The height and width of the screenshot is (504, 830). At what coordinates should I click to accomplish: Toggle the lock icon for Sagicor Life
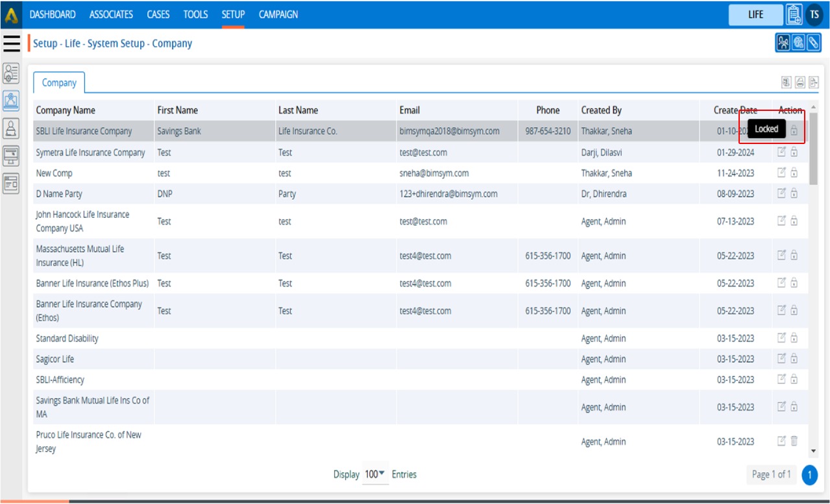[794, 359]
